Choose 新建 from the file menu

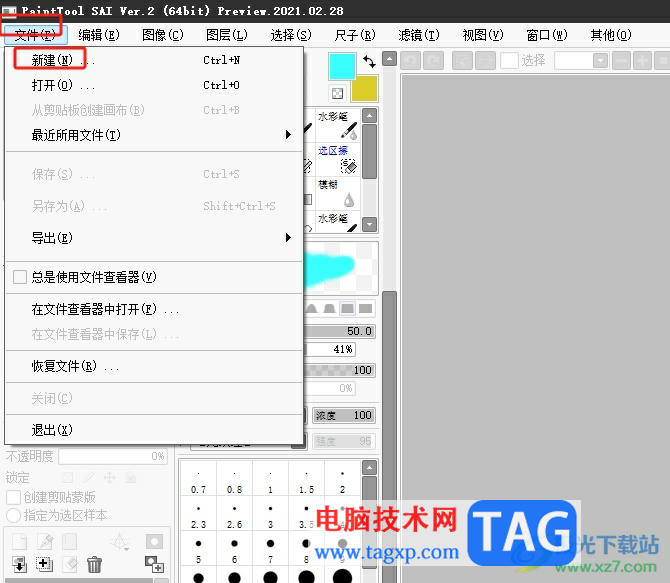(x=154, y=60)
